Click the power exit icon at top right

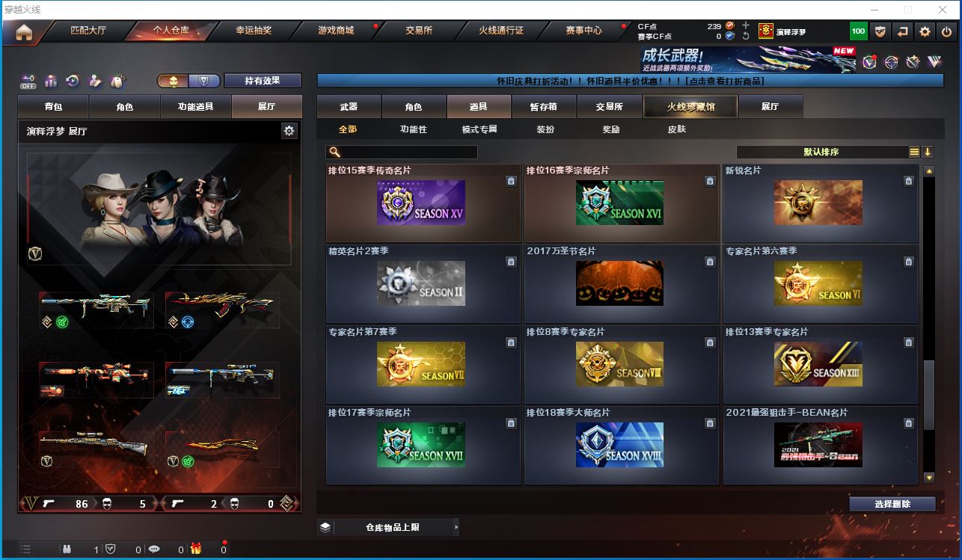point(946,31)
